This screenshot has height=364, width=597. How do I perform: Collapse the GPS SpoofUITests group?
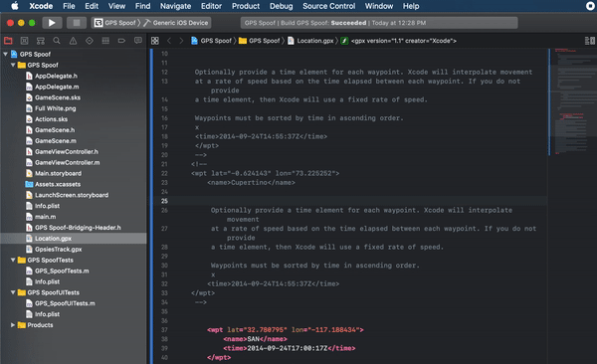click(x=13, y=292)
